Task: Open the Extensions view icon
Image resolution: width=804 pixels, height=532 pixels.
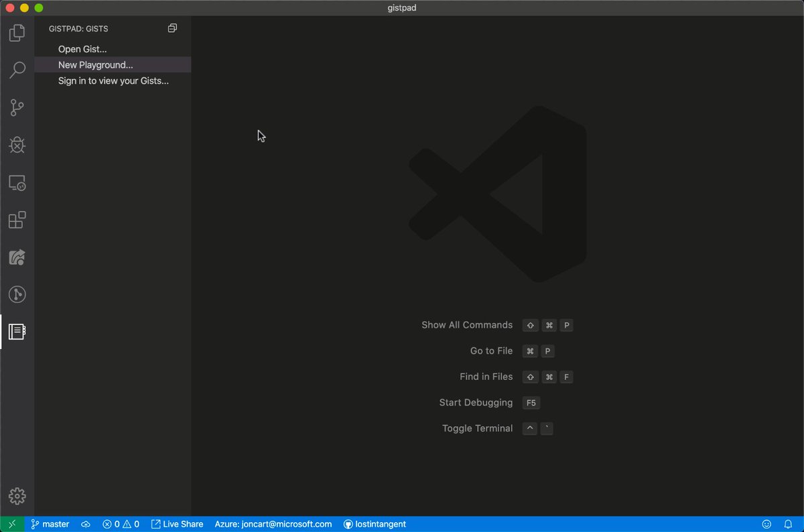Action: coord(17,220)
